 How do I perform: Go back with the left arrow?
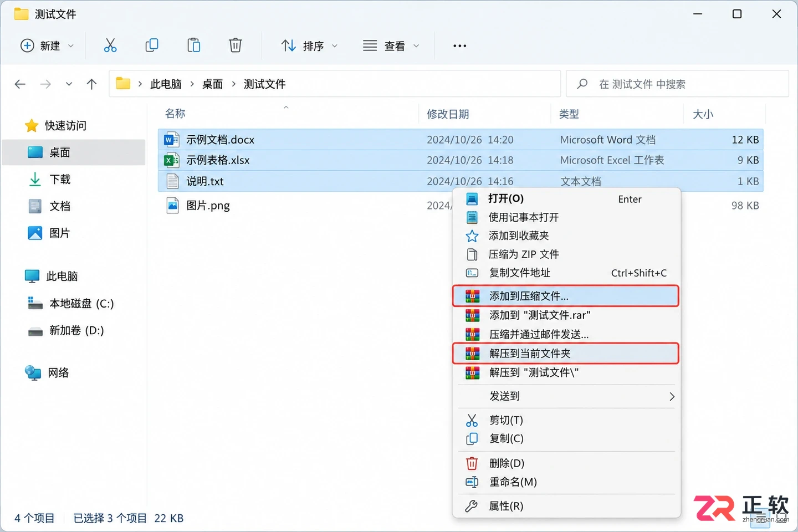[x=20, y=84]
